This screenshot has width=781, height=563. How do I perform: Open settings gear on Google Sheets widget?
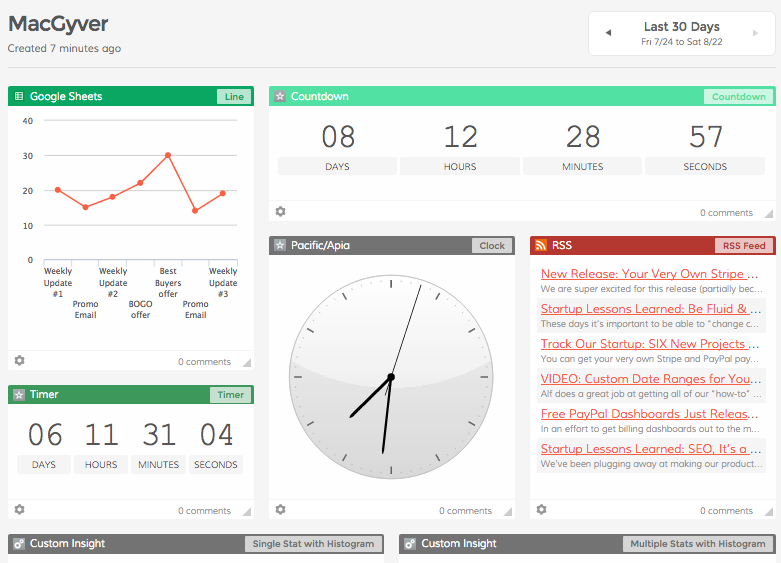tap(19, 361)
